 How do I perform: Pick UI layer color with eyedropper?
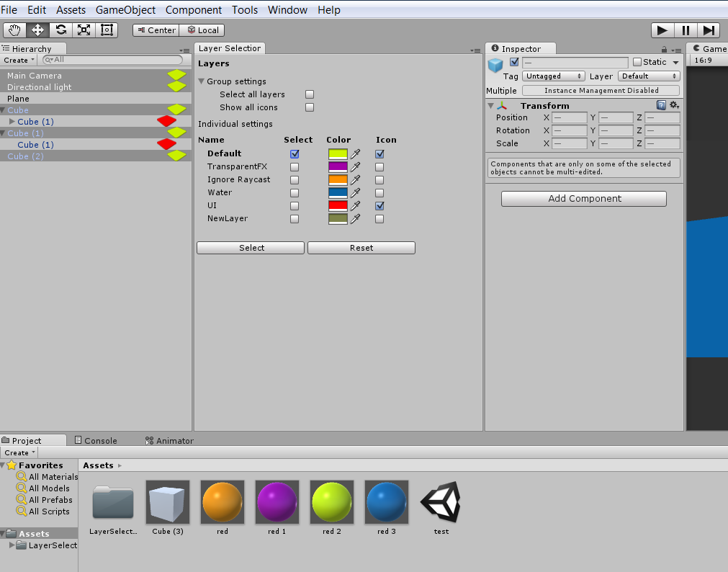coord(356,206)
